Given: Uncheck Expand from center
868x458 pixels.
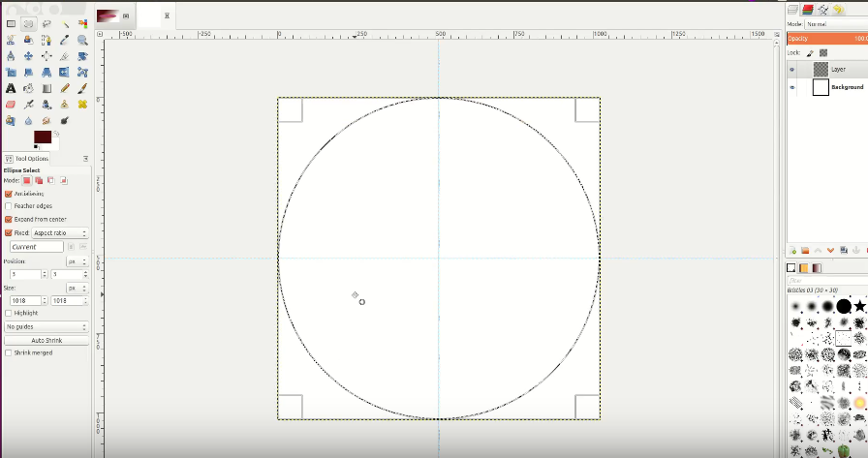Looking at the screenshot, I should [9, 219].
